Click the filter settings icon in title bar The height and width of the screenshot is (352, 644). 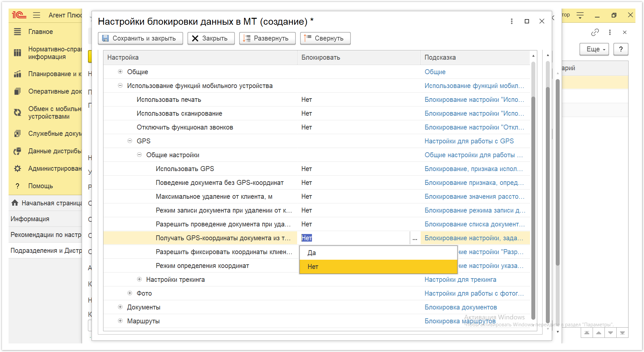[580, 15]
